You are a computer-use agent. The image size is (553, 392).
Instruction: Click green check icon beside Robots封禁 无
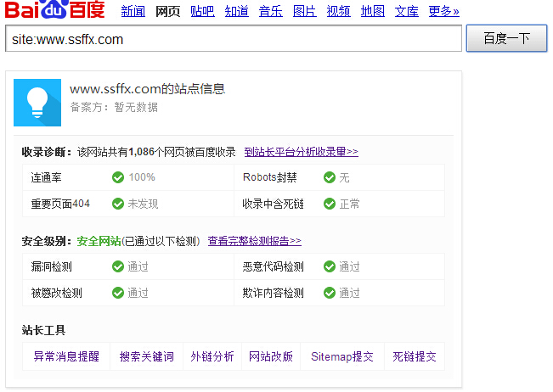(x=330, y=177)
